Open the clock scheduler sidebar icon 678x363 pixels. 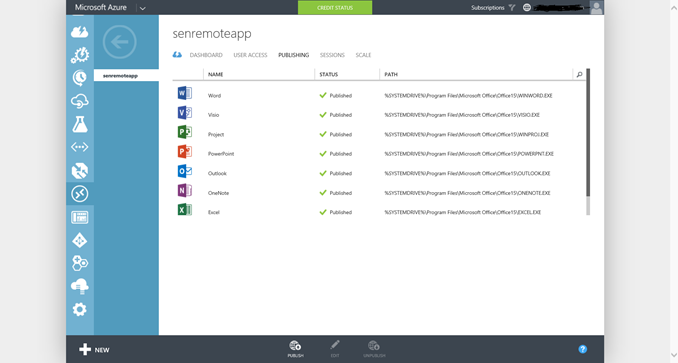click(80, 78)
